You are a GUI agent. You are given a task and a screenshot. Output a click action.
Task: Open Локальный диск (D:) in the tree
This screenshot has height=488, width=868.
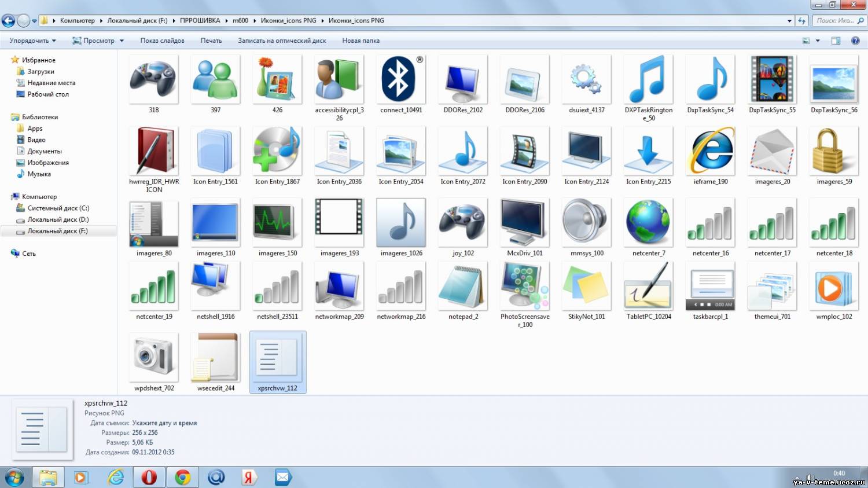coord(58,219)
